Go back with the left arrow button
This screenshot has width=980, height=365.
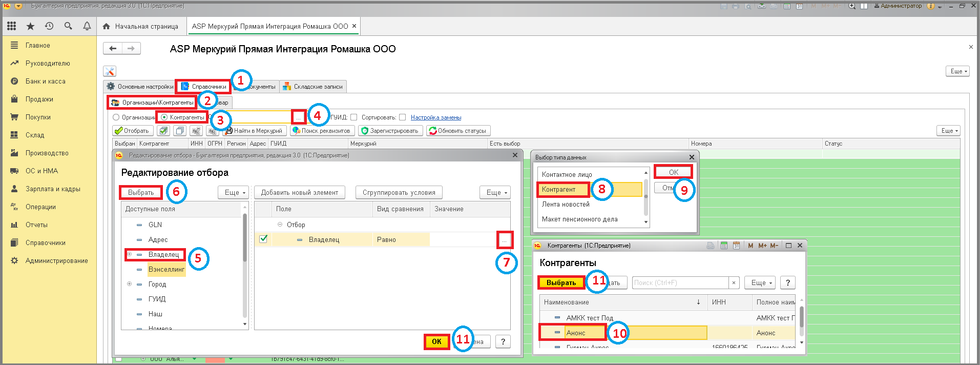click(113, 49)
